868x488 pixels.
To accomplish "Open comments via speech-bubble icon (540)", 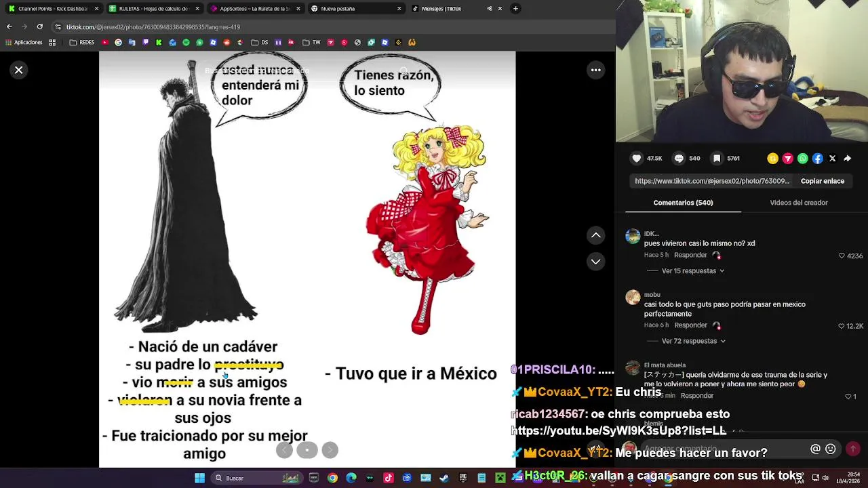I will pyautogui.click(x=679, y=158).
